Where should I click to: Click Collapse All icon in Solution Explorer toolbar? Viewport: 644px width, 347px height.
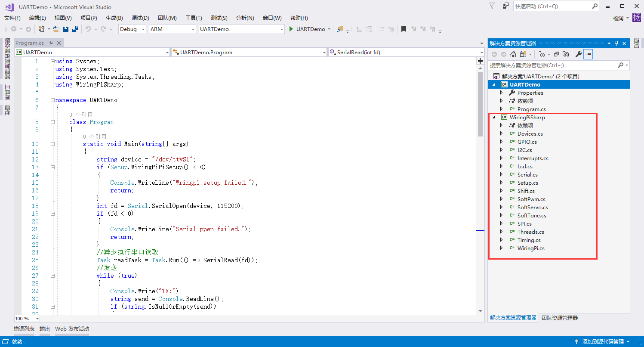click(x=556, y=54)
